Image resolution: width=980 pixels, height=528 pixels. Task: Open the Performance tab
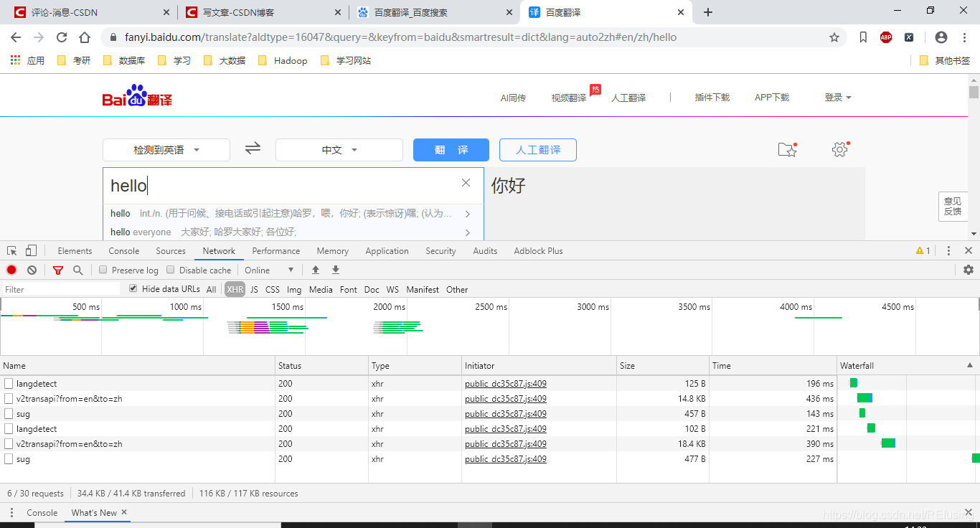click(276, 250)
